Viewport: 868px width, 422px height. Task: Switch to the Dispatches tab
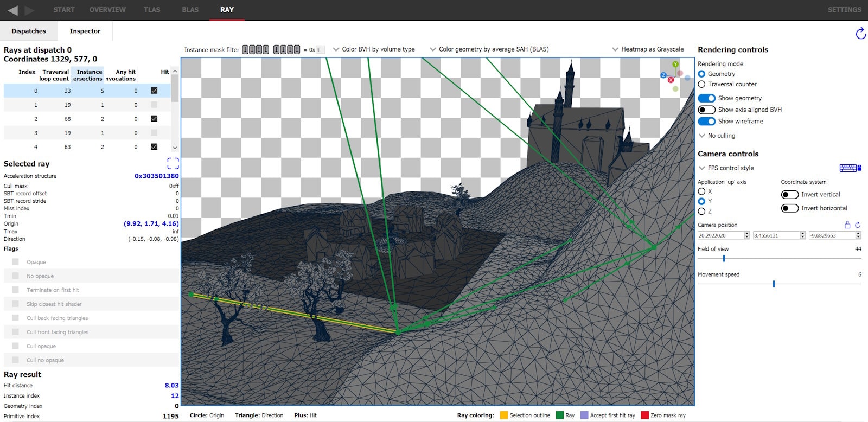pos(29,31)
